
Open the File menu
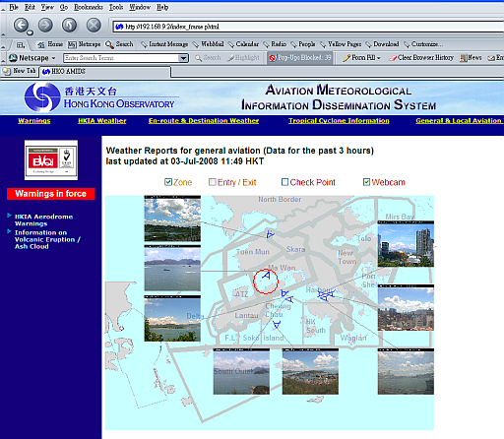14,7
